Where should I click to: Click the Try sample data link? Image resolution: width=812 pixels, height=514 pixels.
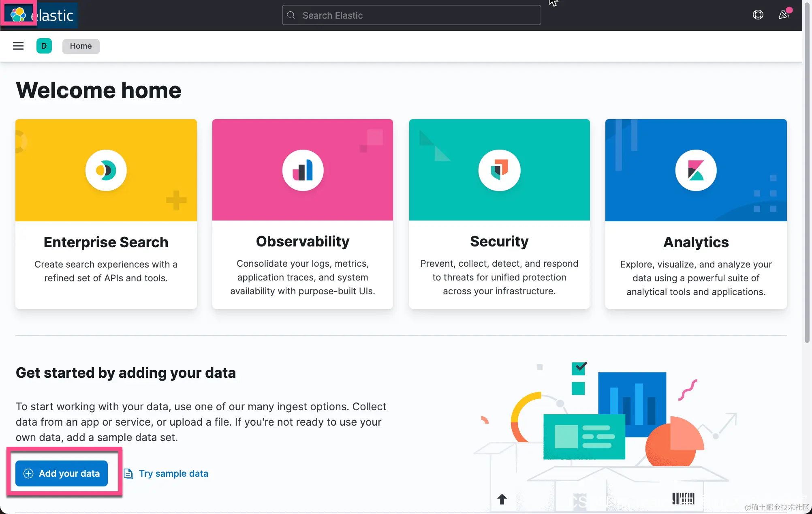tap(173, 473)
